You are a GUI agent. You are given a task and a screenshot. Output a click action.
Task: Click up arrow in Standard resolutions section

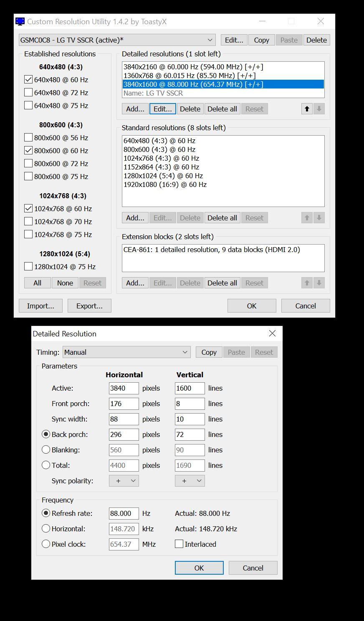pos(307,218)
